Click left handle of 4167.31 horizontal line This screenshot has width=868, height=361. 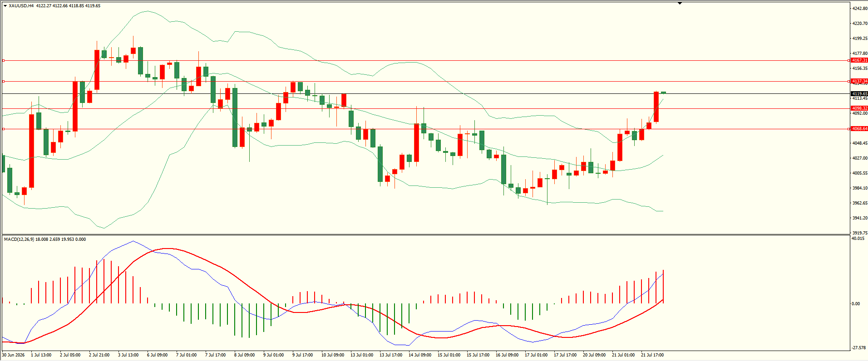coord(4,60)
